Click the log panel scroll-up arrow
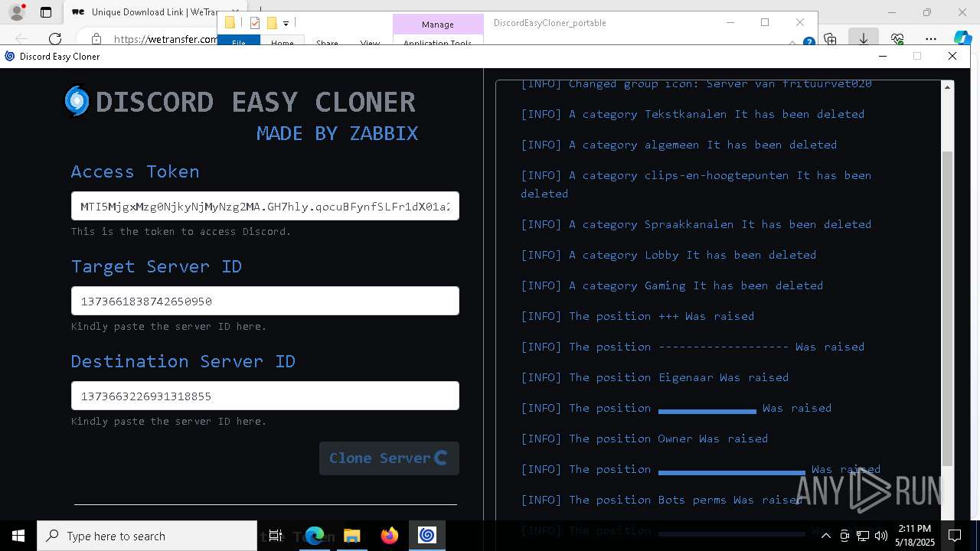Image resolution: width=980 pixels, height=551 pixels. [x=948, y=87]
